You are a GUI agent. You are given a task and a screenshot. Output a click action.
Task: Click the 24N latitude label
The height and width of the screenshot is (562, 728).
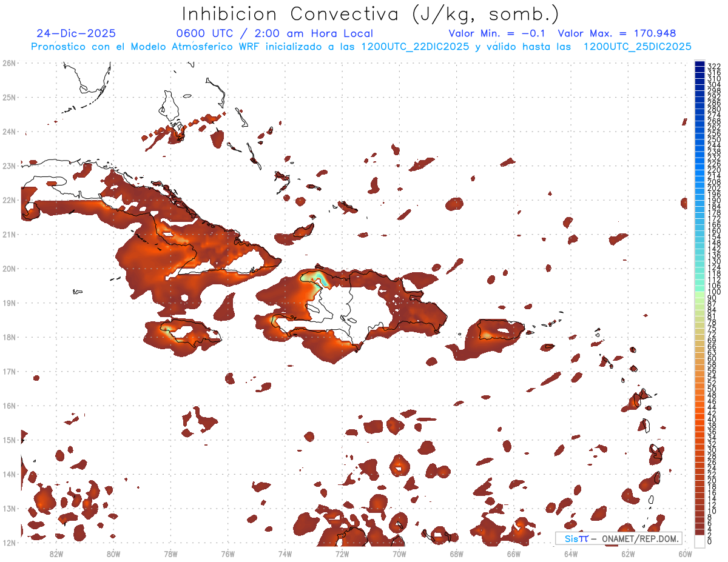pos(9,131)
